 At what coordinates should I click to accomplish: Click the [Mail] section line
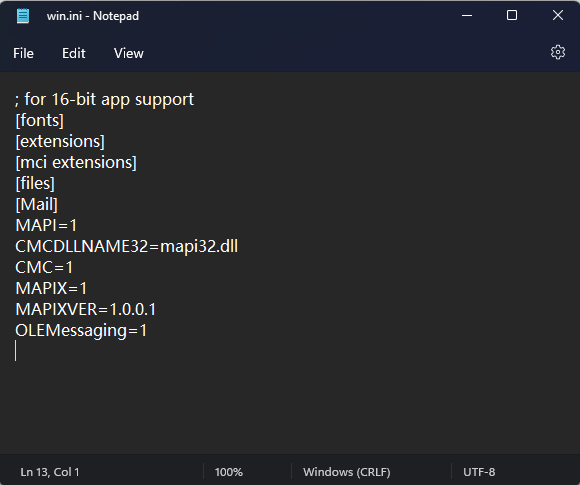[x=36, y=204]
